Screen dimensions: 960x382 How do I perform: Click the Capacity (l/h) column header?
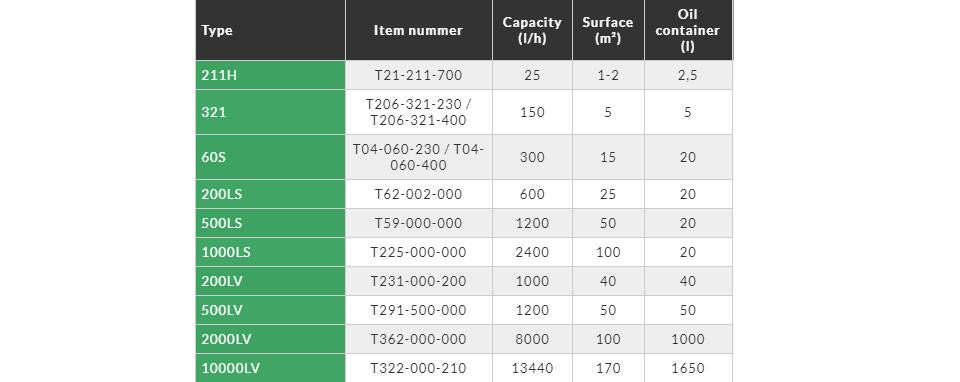(532, 30)
